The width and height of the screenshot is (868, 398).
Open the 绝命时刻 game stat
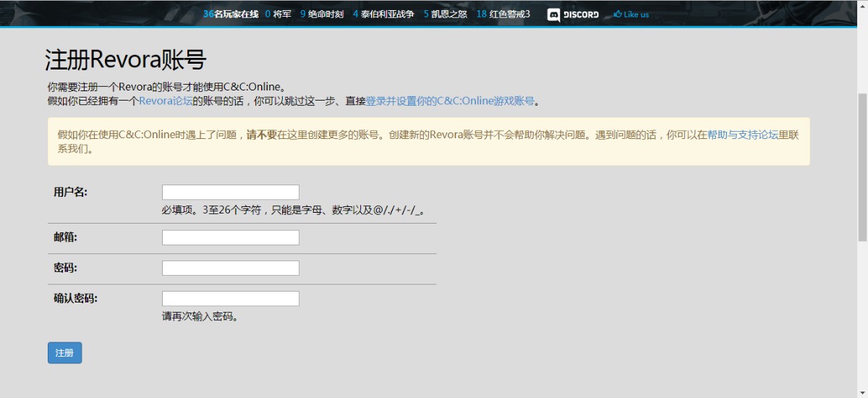pos(322,14)
